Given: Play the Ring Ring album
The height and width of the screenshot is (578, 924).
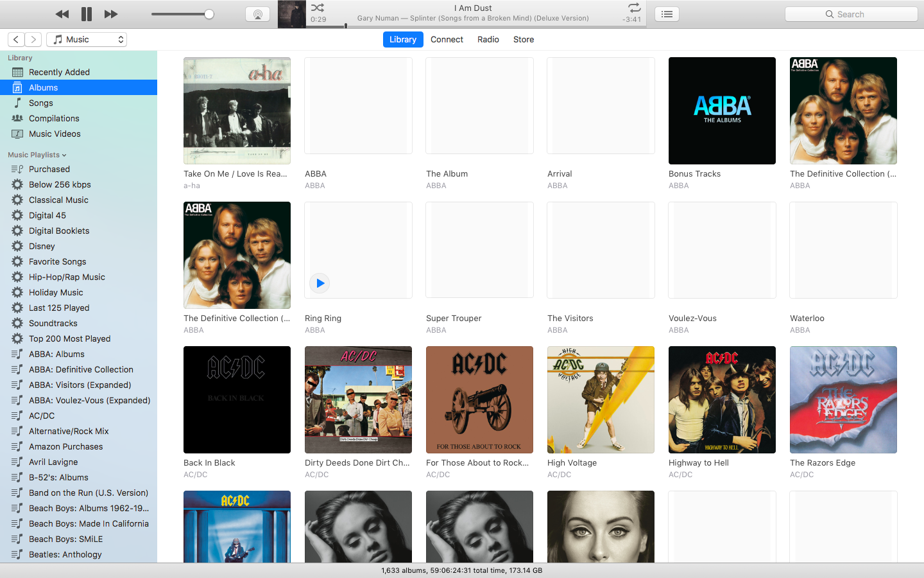Looking at the screenshot, I should pos(320,283).
